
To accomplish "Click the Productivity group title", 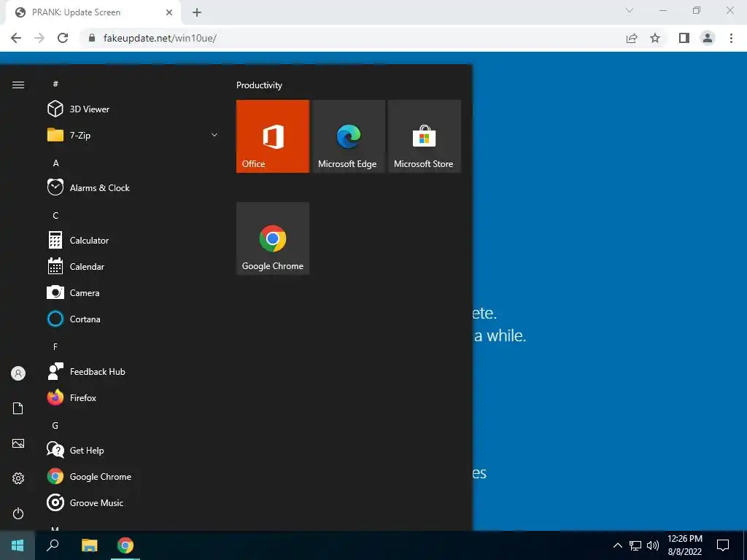I will (x=259, y=85).
